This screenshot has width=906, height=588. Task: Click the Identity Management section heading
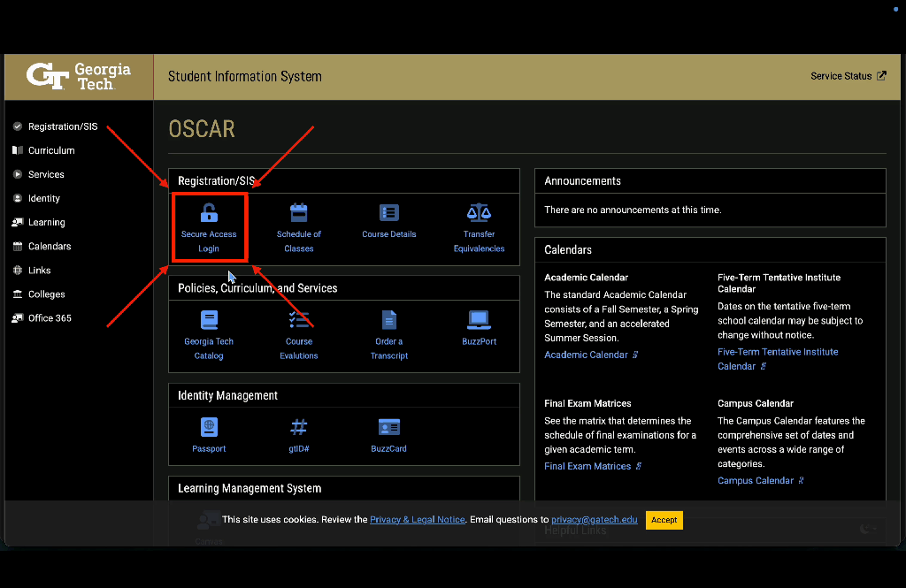point(227,395)
